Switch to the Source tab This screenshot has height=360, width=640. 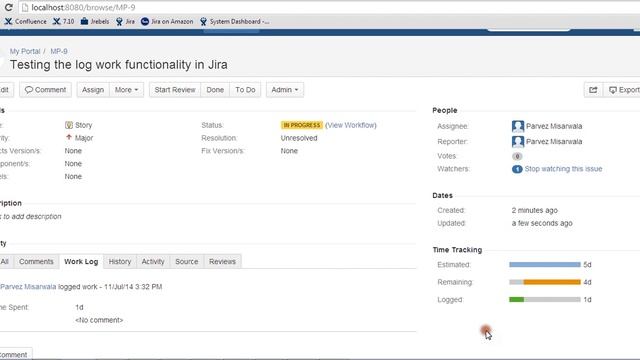[x=187, y=262]
